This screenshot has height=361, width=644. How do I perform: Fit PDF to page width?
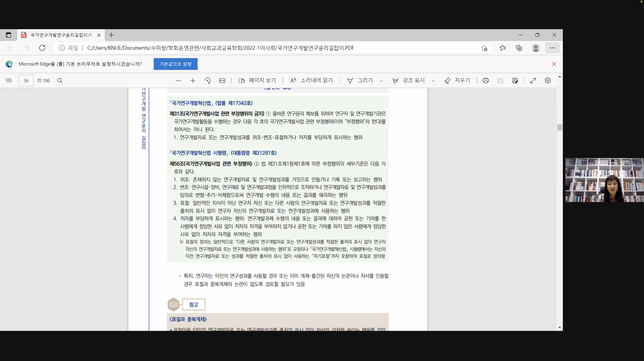(x=222, y=80)
